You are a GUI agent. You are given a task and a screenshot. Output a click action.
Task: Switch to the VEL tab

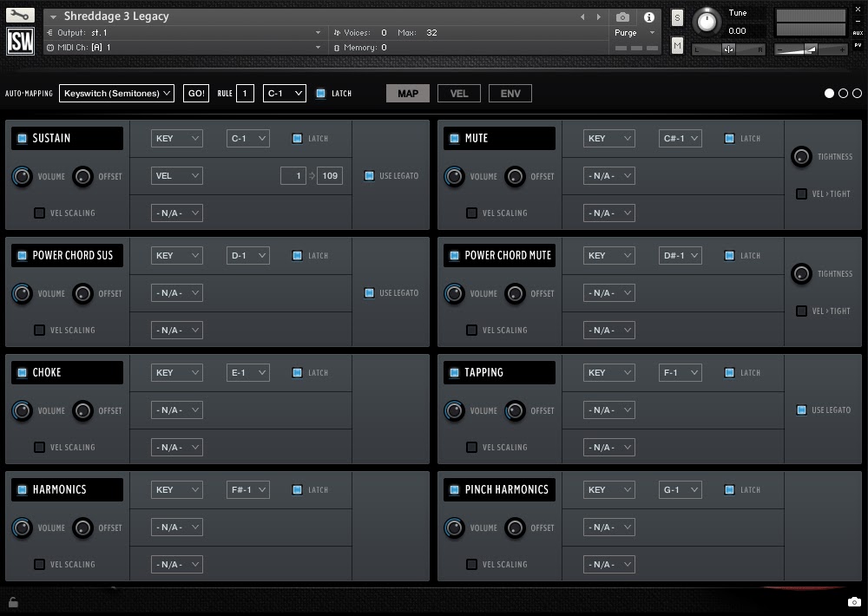pyautogui.click(x=459, y=94)
